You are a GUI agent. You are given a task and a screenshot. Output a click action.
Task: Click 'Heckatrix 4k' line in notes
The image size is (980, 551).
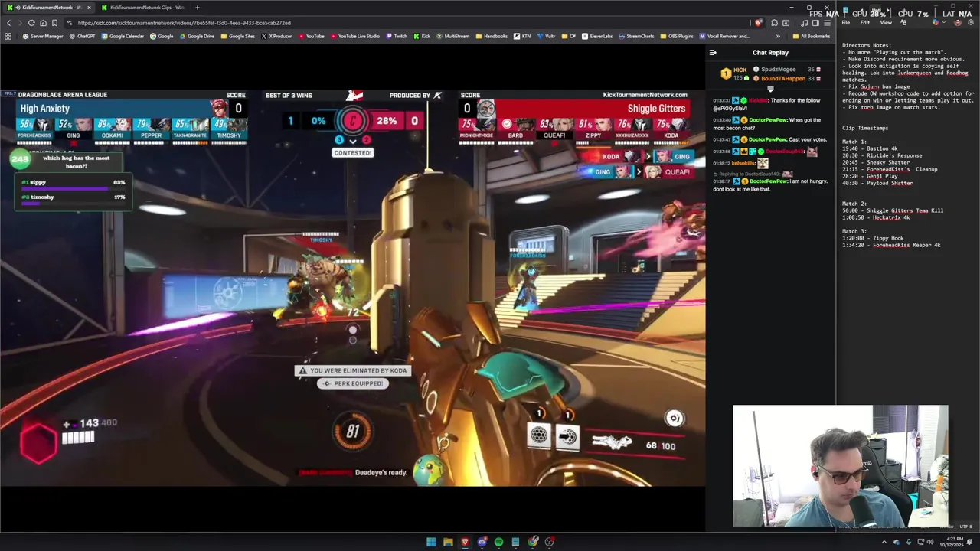coord(877,217)
